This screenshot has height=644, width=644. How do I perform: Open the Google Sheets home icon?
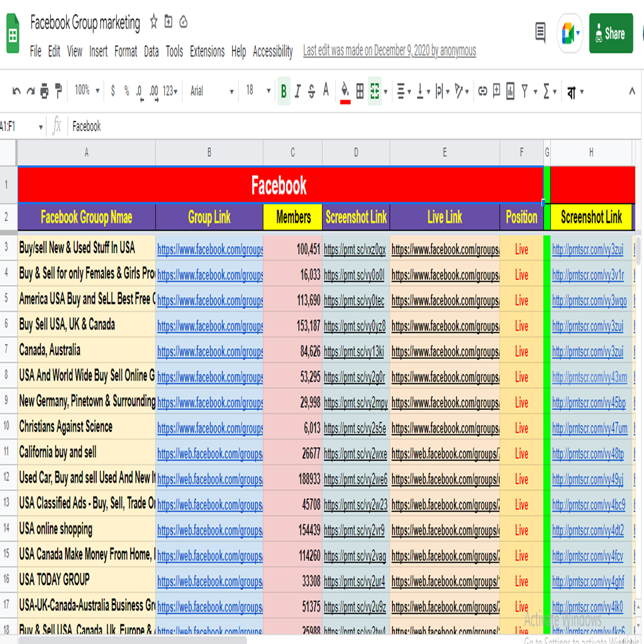[13, 33]
